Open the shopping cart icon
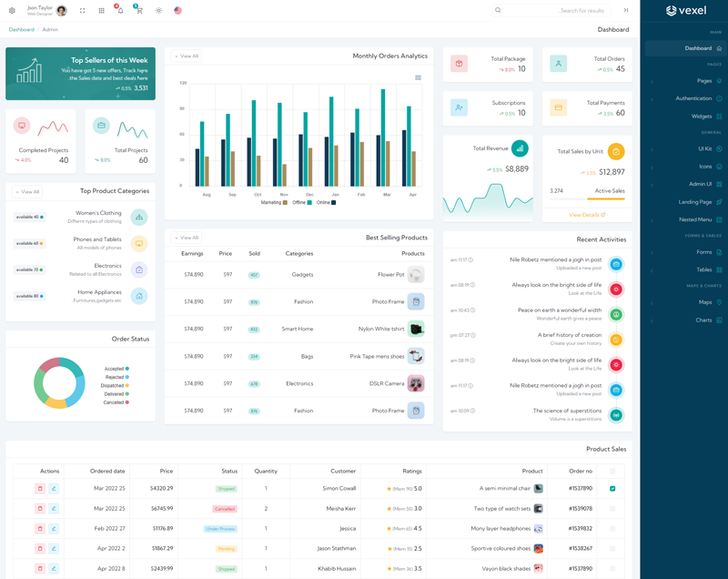The width and height of the screenshot is (728, 579). pos(139,11)
